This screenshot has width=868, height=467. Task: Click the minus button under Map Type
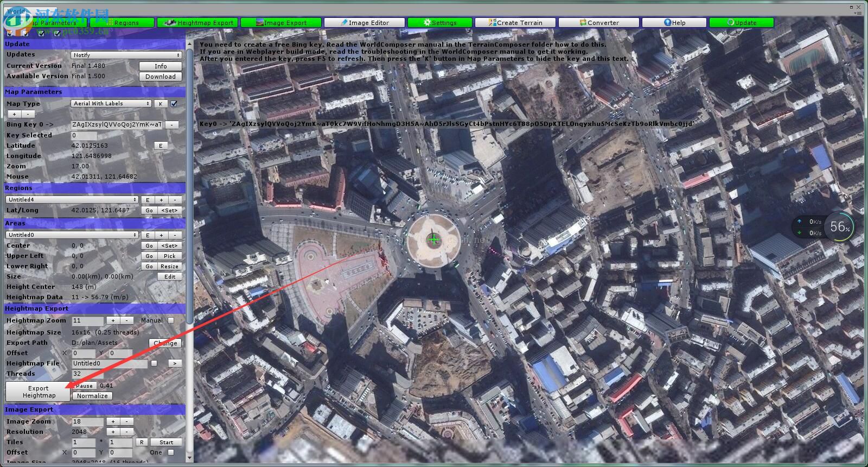(x=28, y=114)
